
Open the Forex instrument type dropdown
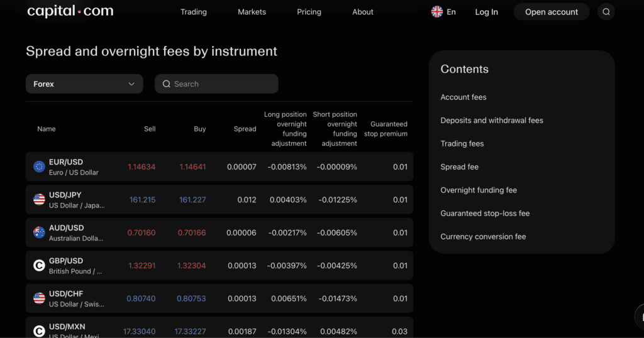tap(84, 84)
